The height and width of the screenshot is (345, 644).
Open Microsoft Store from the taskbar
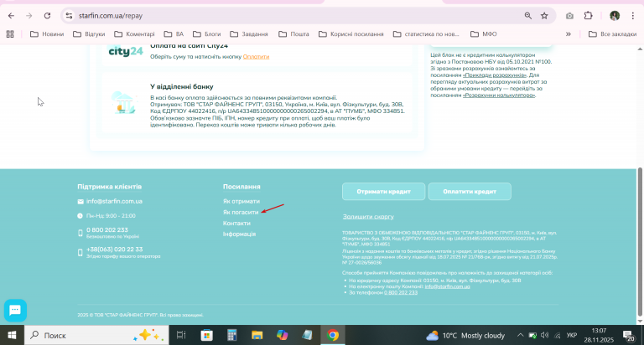coord(206,335)
